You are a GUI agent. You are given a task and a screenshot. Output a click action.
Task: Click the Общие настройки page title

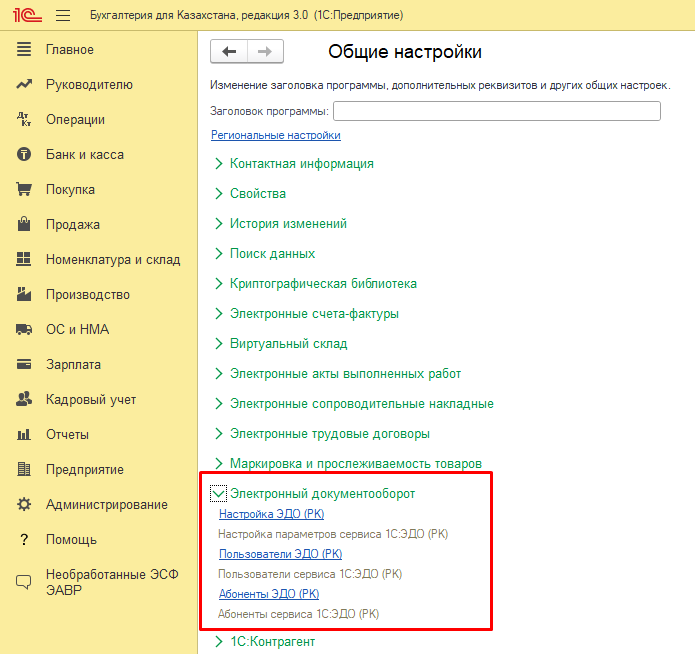click(405, 51)
